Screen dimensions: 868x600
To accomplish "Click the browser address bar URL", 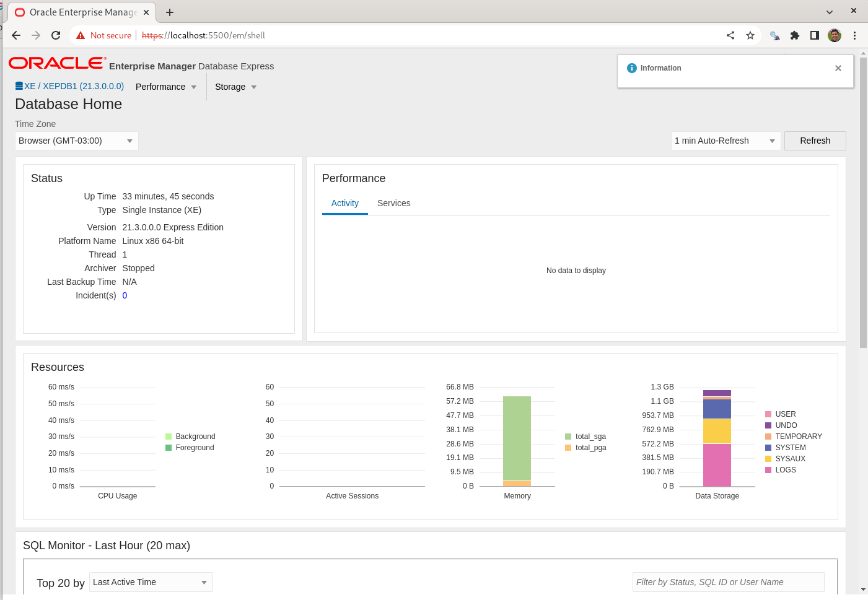I will coord(203,35).
